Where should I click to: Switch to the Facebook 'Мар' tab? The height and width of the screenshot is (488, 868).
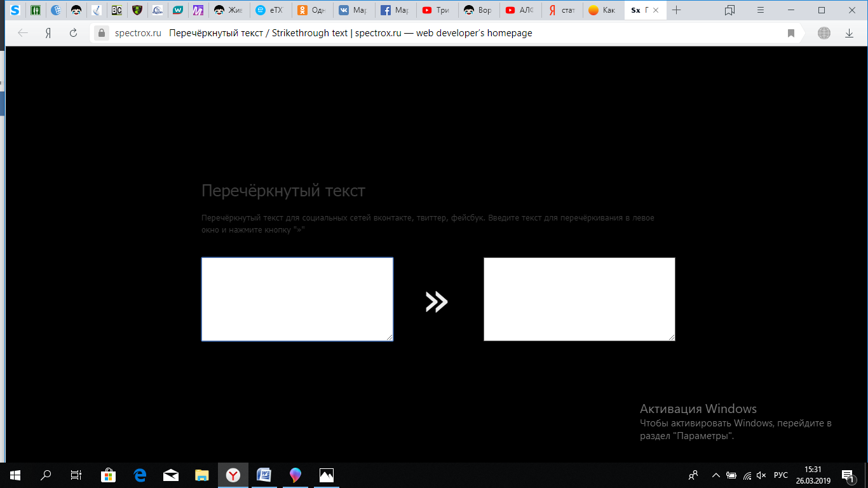[x=395, y=10]
